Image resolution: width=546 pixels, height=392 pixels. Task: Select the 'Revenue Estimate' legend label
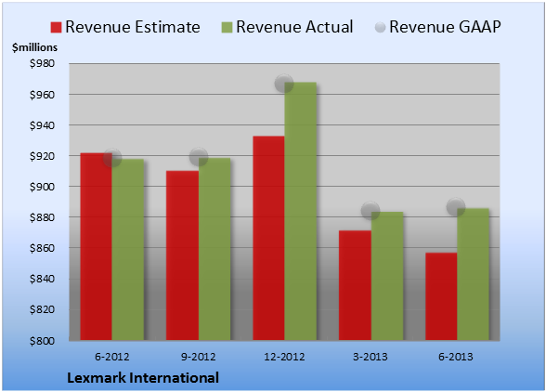(x=133, y=27)
